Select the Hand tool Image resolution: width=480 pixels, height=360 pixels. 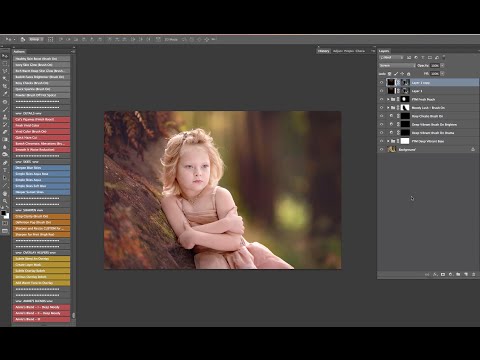pyautogui.click(x=5, y=193)
